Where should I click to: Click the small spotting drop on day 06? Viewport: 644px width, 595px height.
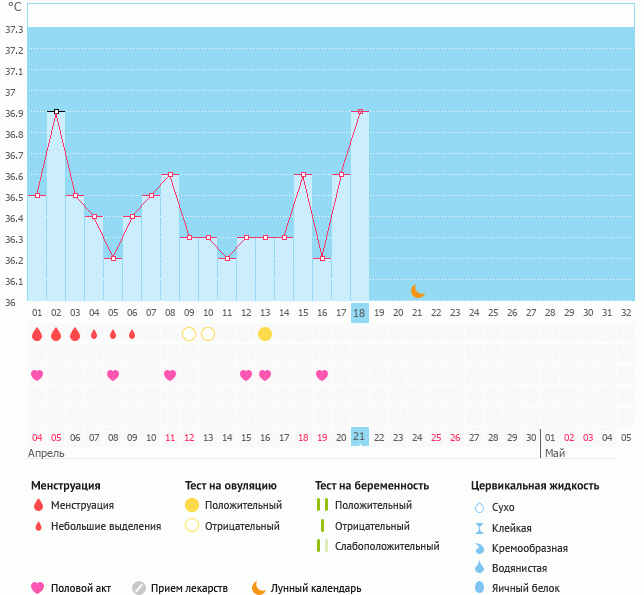tap(132, 334)
